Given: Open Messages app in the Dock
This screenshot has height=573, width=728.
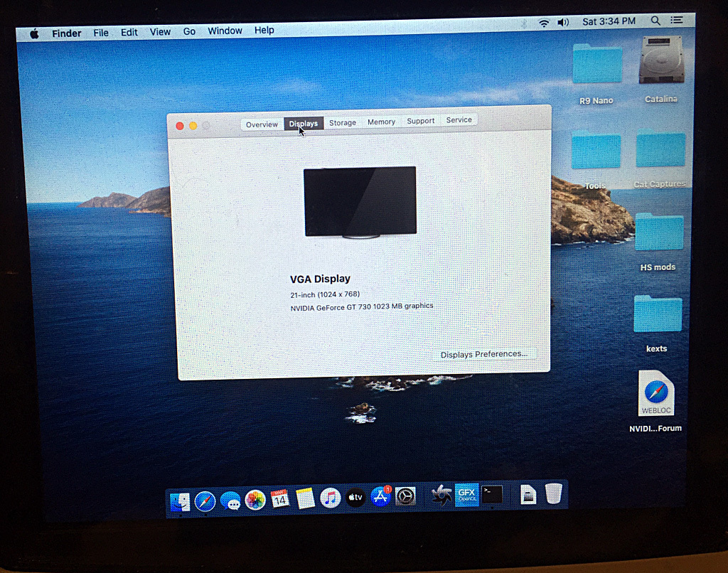Looking at the screenshot, I should [230, 501].
